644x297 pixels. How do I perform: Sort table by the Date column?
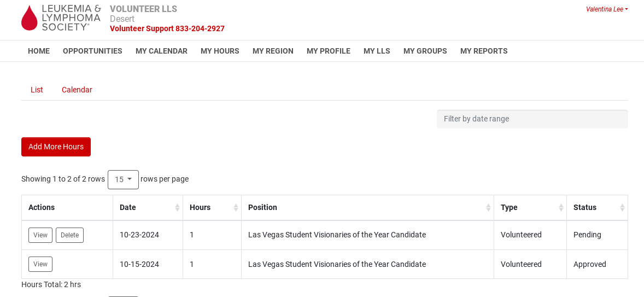[148, 208]
